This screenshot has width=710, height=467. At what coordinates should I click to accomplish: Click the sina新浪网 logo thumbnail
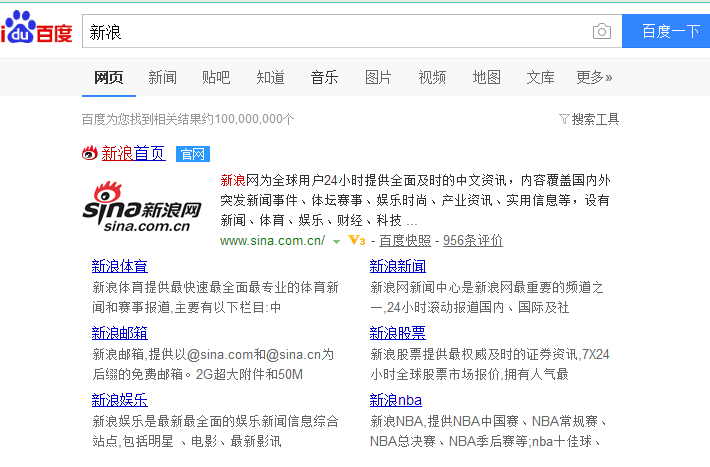[x=142, y=207]
